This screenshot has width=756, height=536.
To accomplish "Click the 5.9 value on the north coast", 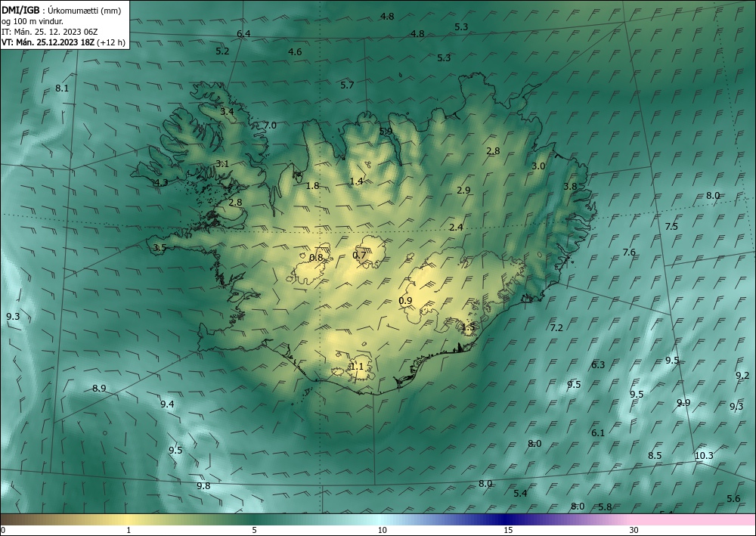I will [x=386, y=131].
